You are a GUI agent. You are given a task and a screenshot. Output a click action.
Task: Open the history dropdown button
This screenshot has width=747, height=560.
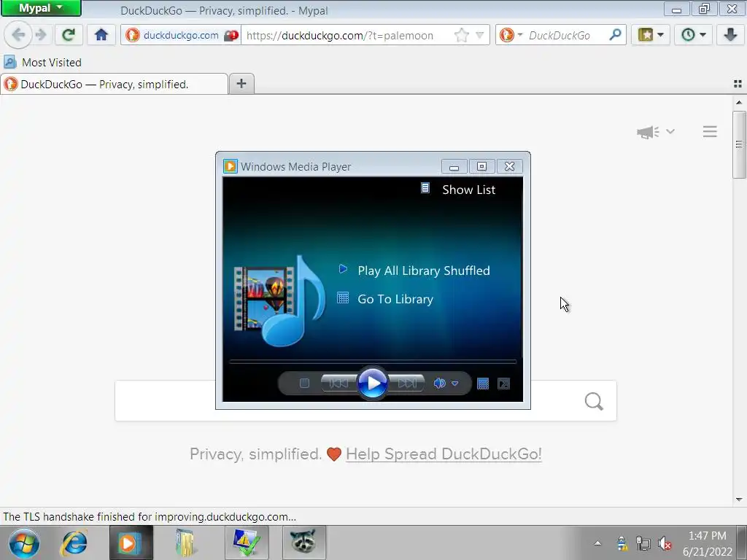click(693, 35)
